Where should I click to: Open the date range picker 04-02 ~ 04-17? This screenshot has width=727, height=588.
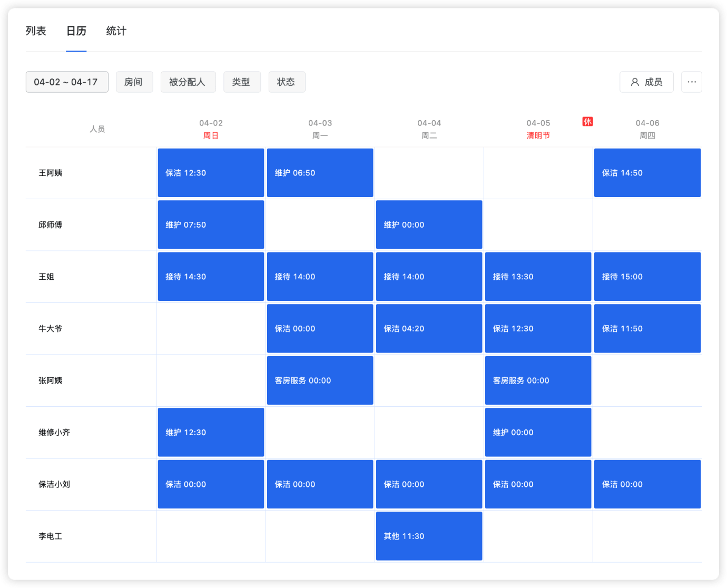tap(66, 82)
